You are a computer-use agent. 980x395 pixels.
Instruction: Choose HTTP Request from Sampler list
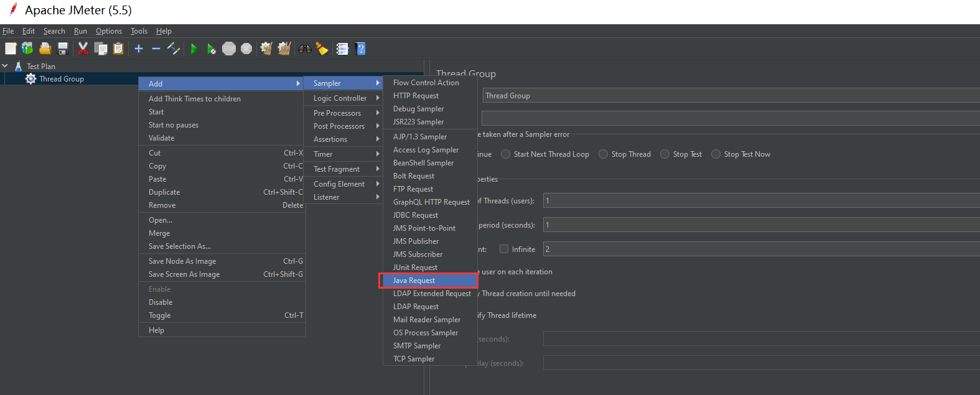point(430,96)
